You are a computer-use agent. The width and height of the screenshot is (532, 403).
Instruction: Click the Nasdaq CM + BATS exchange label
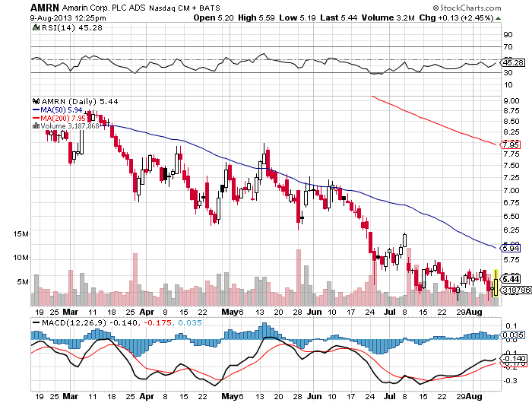pos(185,8)
